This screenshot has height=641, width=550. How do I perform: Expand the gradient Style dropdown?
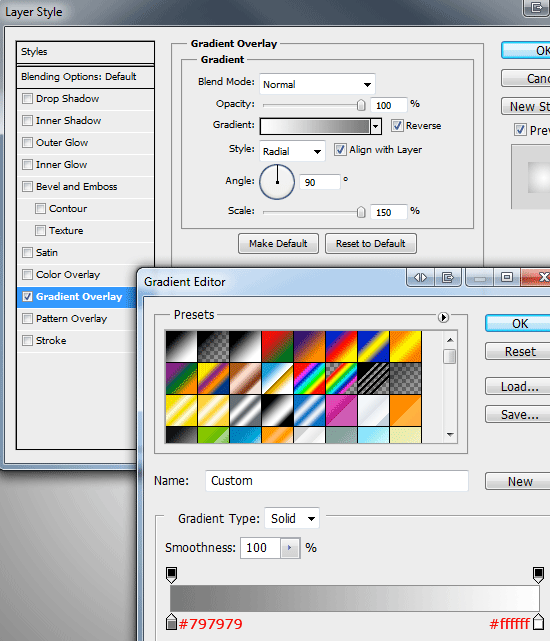[292, 151]
